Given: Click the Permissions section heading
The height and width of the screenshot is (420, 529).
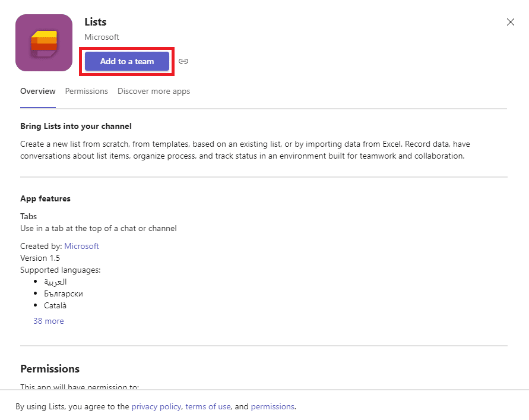Looking at the screenshot, I should coord(50,369).
